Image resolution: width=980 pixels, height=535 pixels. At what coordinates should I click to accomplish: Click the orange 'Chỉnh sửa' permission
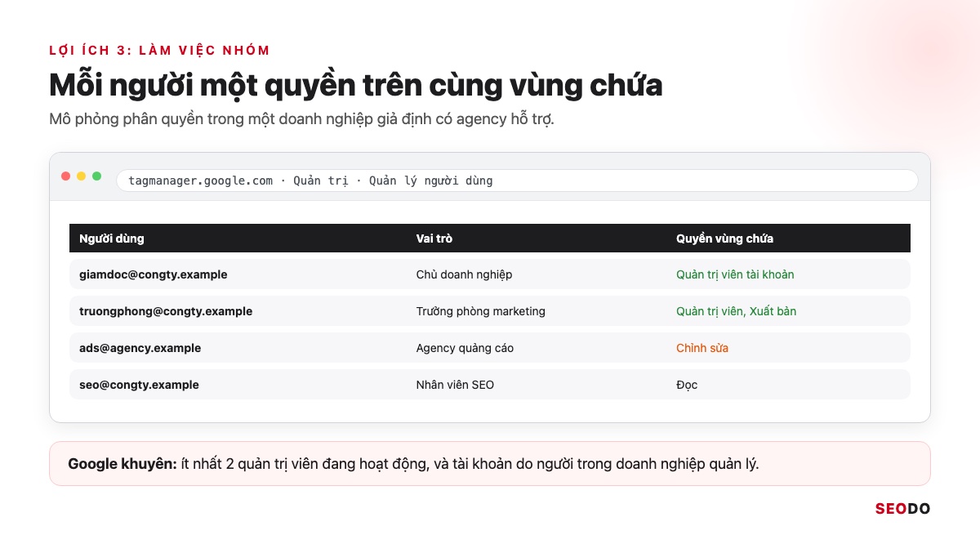(702, 348)
